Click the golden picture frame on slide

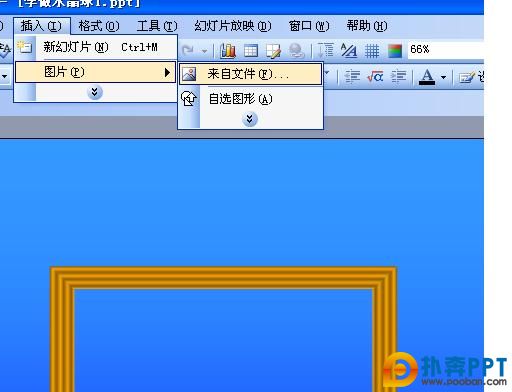point(223,278)
